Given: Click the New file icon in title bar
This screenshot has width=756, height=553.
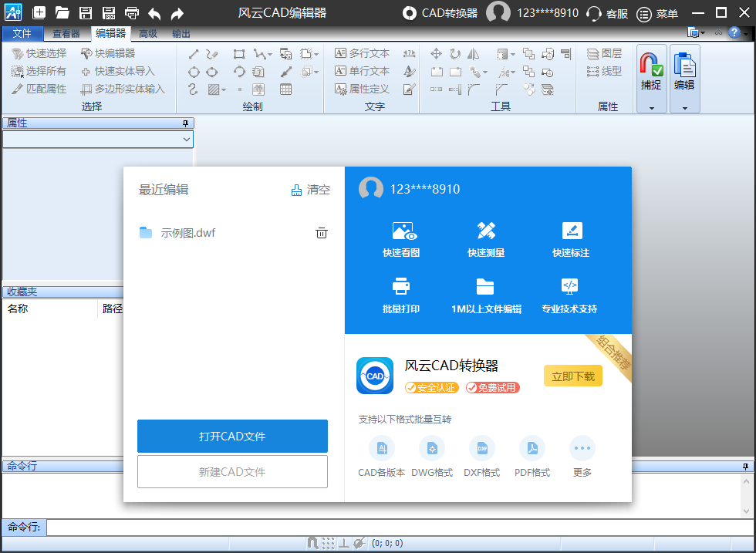Looking at the screenshot, I should (39, 13).
